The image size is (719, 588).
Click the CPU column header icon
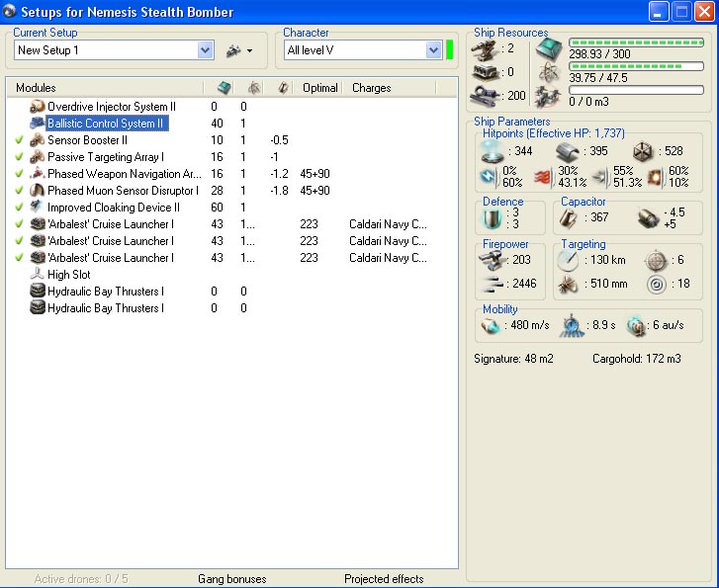pyautogui.click(x=224, y=88)
